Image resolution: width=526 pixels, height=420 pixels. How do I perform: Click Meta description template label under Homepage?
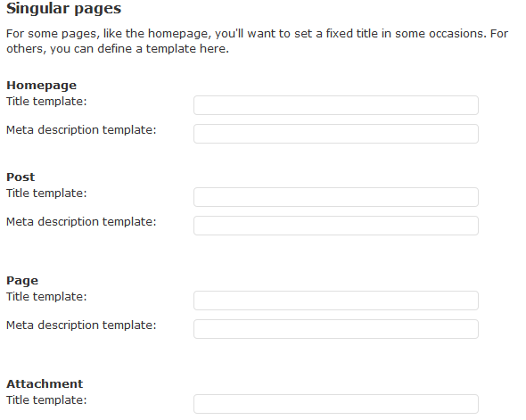click(x=81, y=130)
